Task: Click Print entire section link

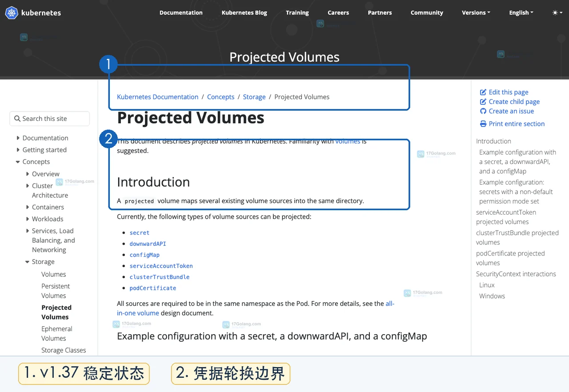Action: [x=517, y=124]
